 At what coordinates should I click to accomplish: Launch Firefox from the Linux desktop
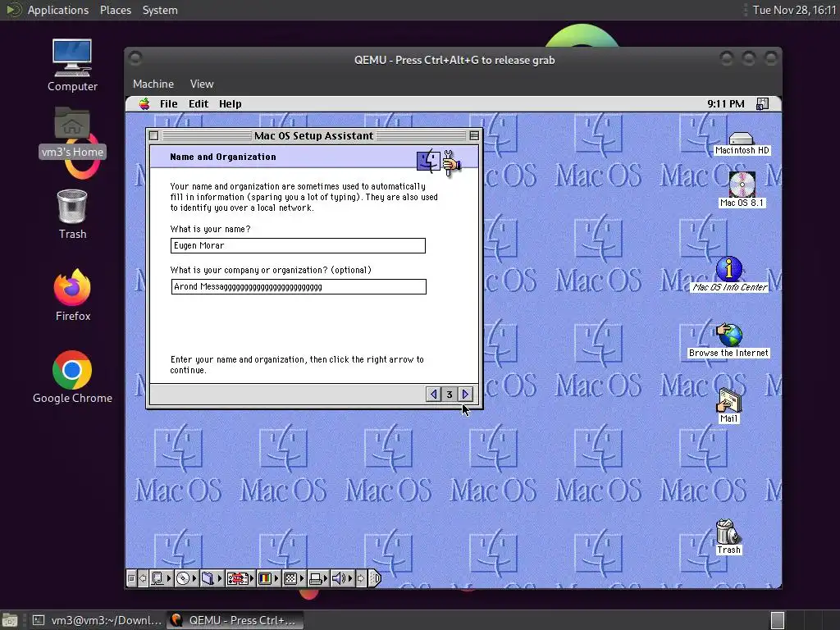pyautogui.click(x=72, y=295)
